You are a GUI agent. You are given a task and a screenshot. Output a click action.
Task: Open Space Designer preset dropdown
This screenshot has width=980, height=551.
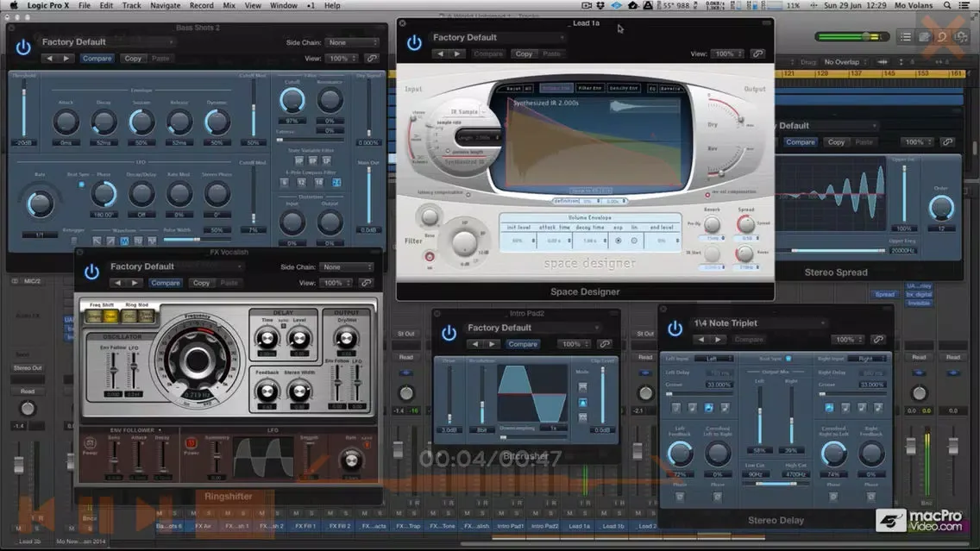tap(498, 37)
